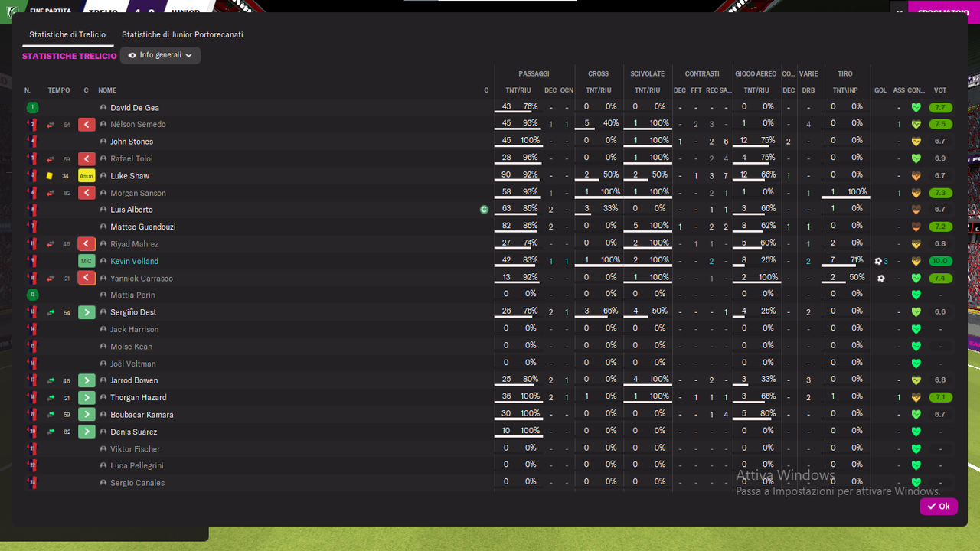Image resolution: width=980 pixels, height=551 pixels.
Task: Click the CROSS column group header
Action: [x=598, y=73]
